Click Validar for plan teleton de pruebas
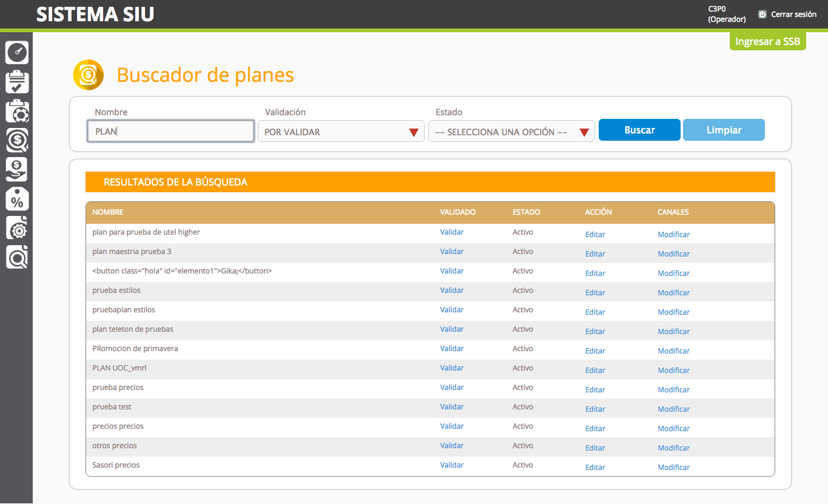The width and height of the screenshot is (828, 504). tap(452, 329)
